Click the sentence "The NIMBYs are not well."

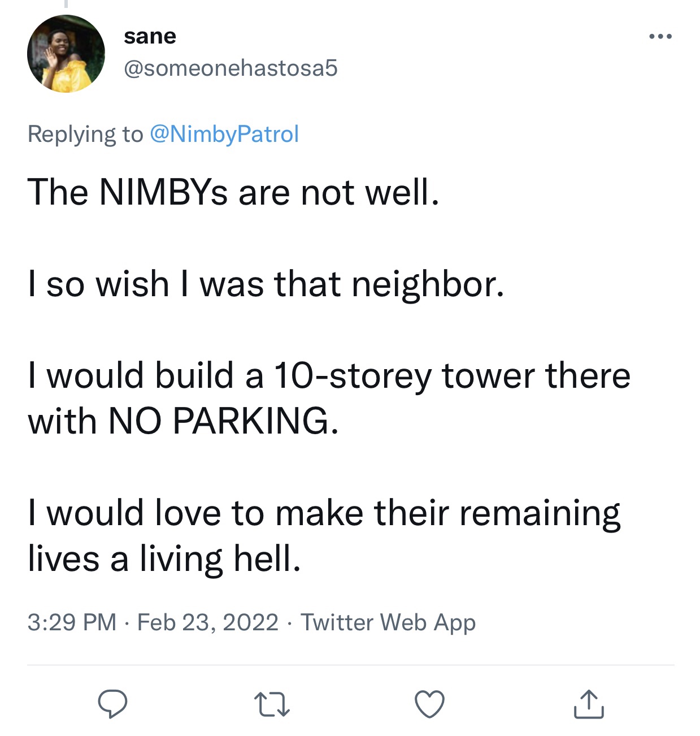click(233, 192)
